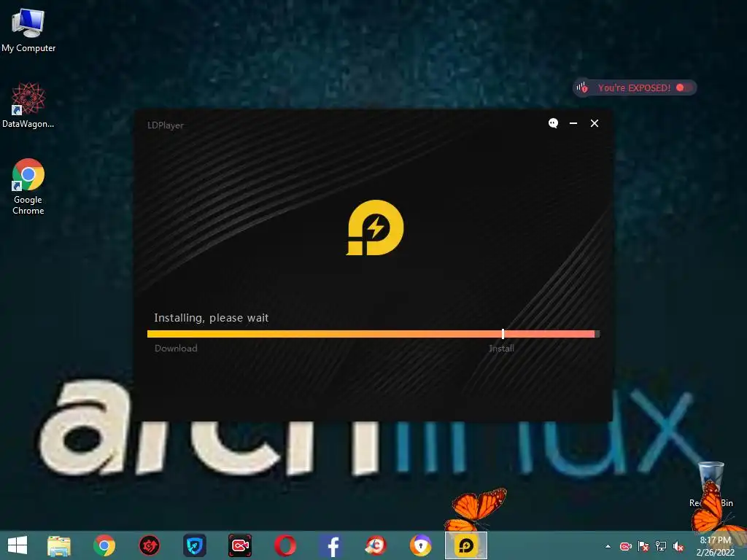Open the red screen recorder taskbar icon
The width and height of the screenshot is (747, 560).
(239, 545)
